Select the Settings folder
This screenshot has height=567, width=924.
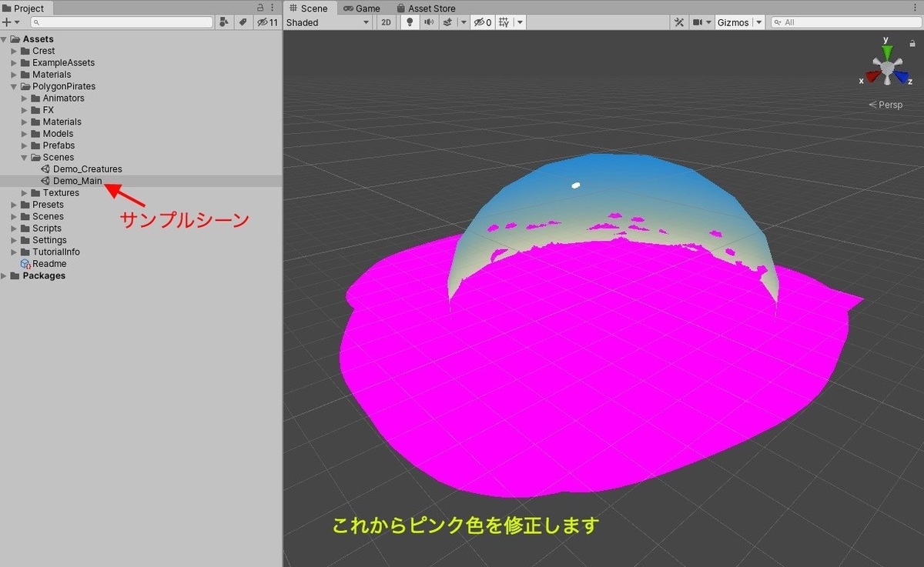click(x=49, y=240)
